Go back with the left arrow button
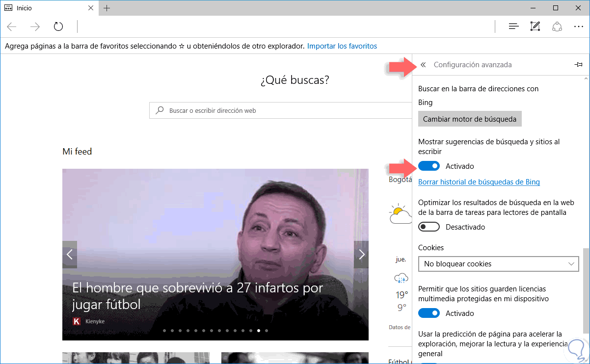The image size is (590, 364). [12, 26]
